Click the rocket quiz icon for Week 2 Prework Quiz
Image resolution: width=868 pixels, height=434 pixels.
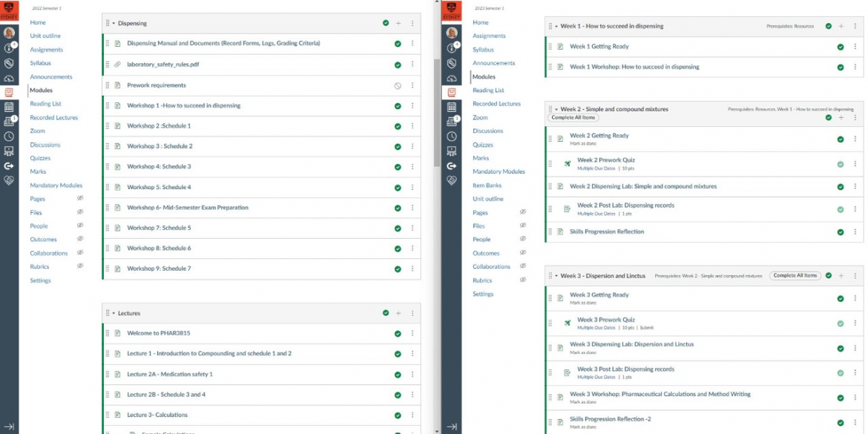568,163
